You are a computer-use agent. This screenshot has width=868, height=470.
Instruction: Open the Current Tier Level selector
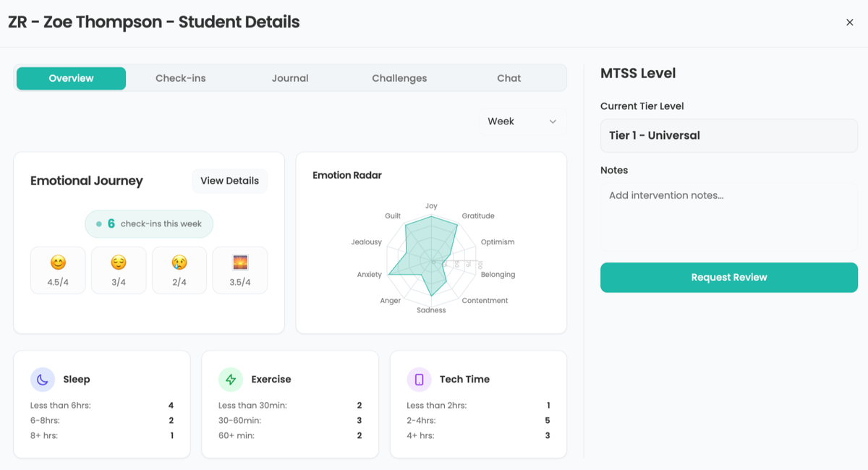click(x=728, y=135)
